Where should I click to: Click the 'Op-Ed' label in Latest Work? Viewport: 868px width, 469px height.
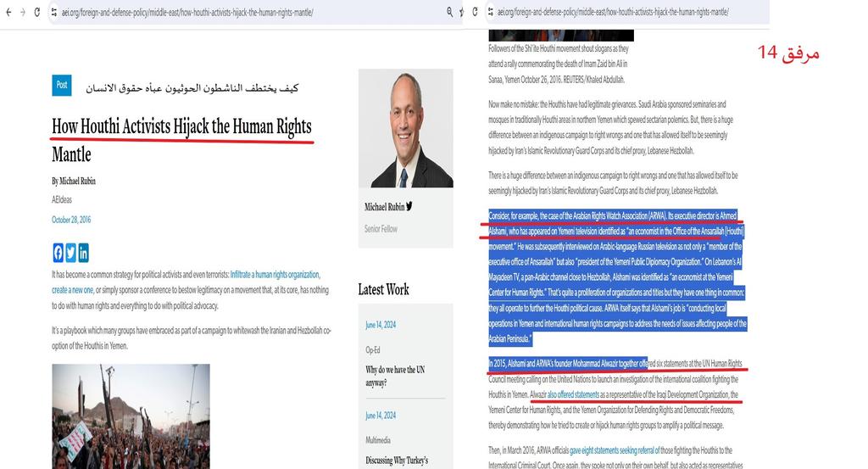[373, 350]
